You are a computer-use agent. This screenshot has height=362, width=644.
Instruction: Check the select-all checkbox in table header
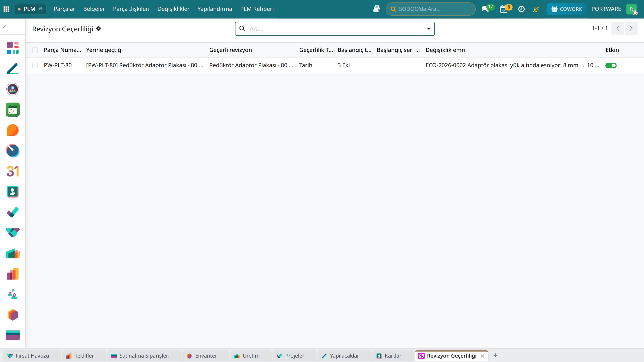[35, 50]
